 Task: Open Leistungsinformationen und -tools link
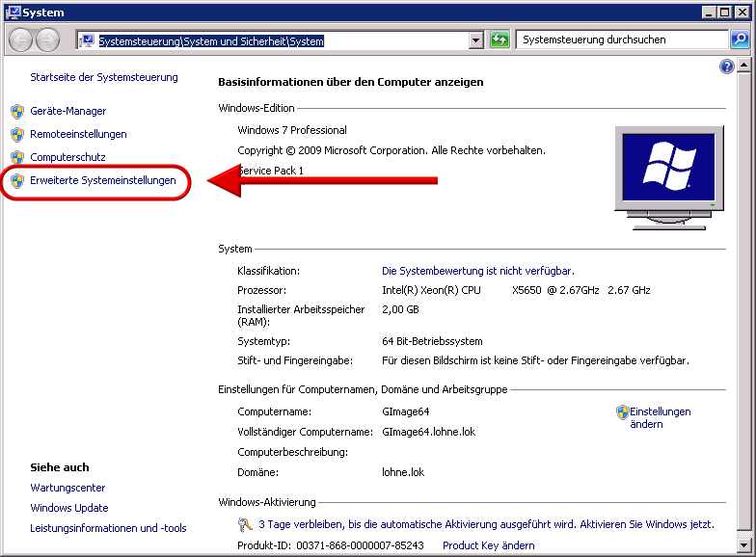[108, 528]
